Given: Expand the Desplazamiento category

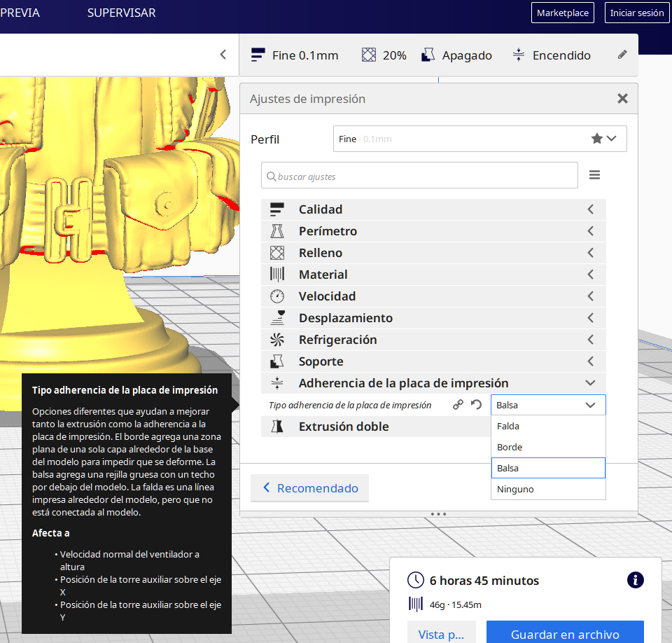Looking at the screenshot, I should click(433, 318).
